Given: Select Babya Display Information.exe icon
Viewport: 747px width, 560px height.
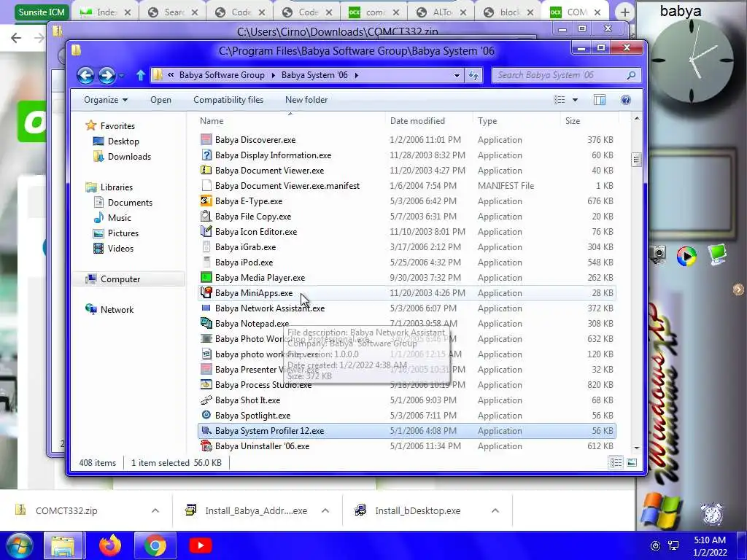Looking at the screenshot, I should (206, 155).
